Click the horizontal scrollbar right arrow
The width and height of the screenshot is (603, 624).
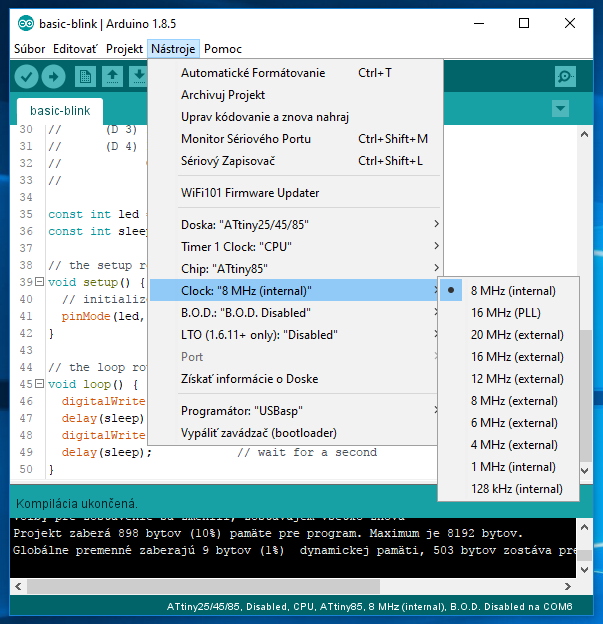(x=568, y=586)
